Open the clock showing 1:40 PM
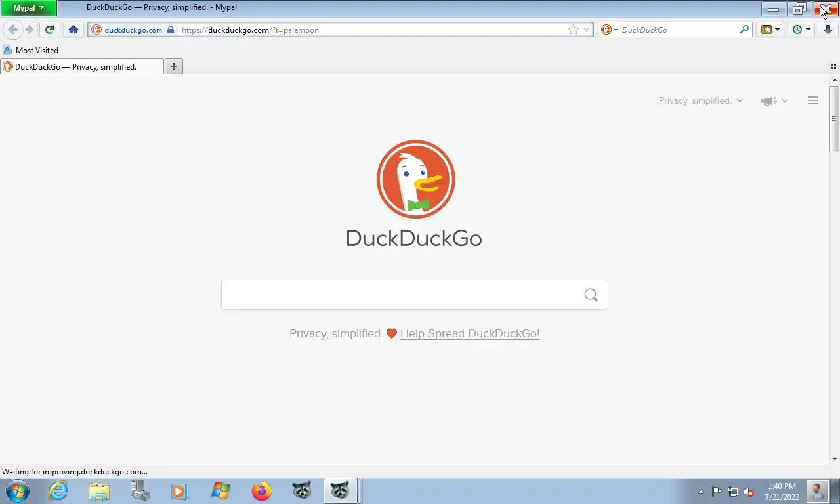This screenshot has width=840, height=504. (x=782, y=492)
